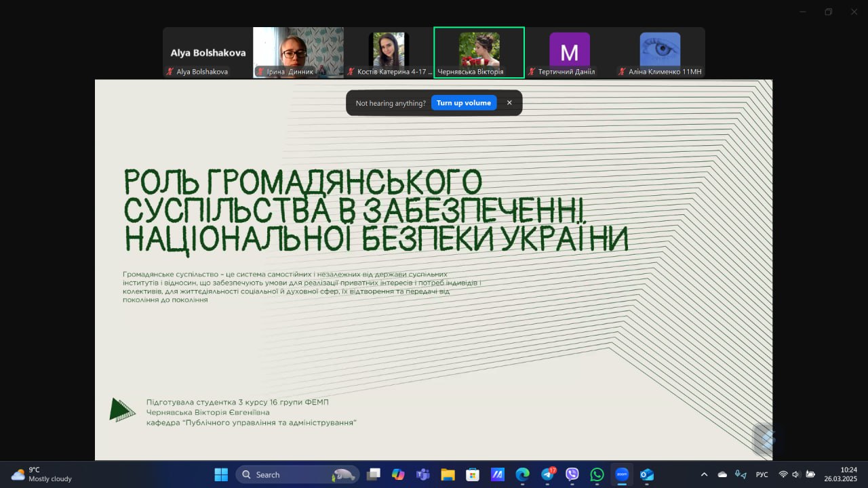This screenshot has width=868, height=488.
Task: Launch Microsoft Edge from the taskbar
Action: 522,474
